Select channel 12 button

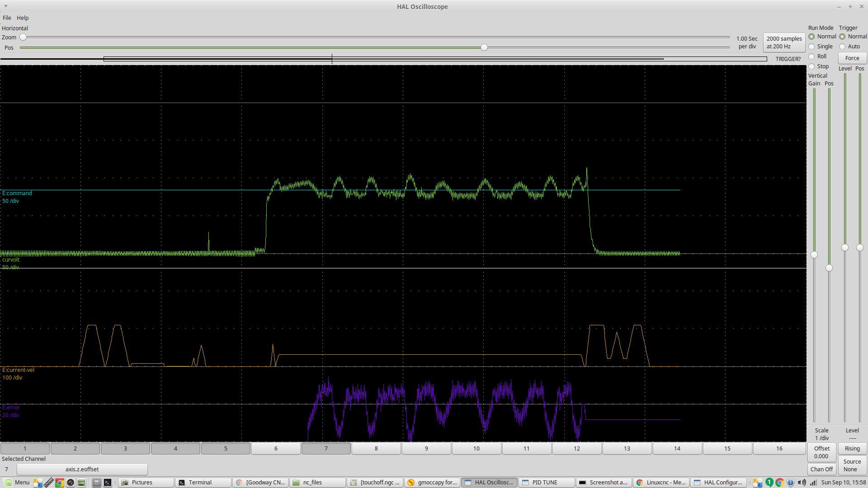577,449
